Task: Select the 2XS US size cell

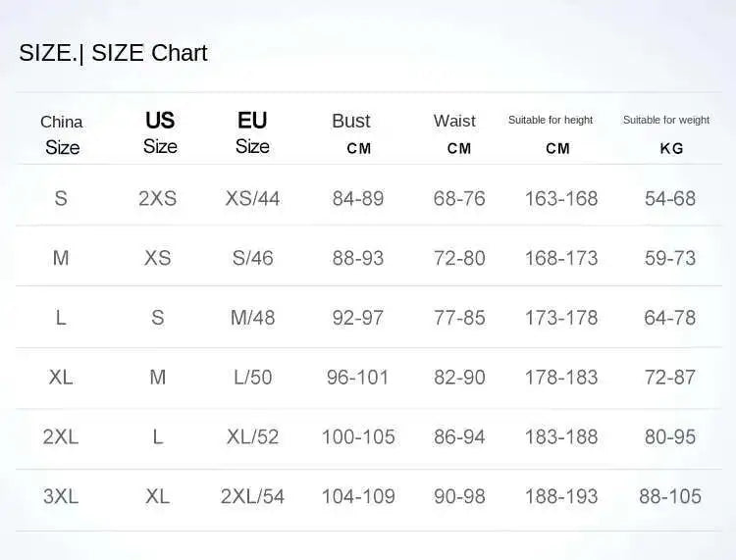Action: click(x=158, y=198)
